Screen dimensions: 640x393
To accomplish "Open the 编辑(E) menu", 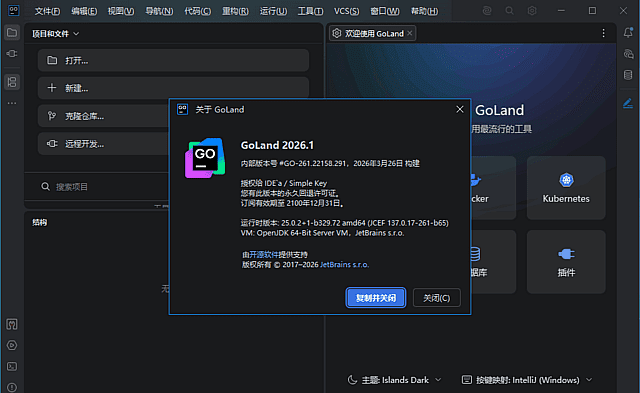I will click(84, 11).
